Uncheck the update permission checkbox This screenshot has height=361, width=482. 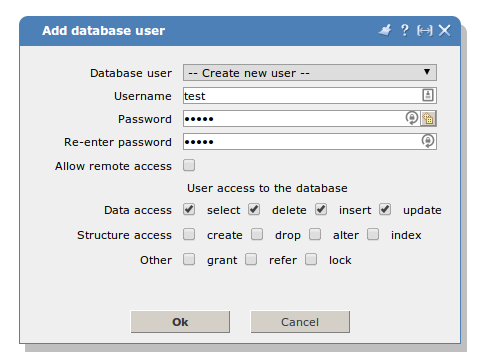pyautogui.click(x=385, y=210)
